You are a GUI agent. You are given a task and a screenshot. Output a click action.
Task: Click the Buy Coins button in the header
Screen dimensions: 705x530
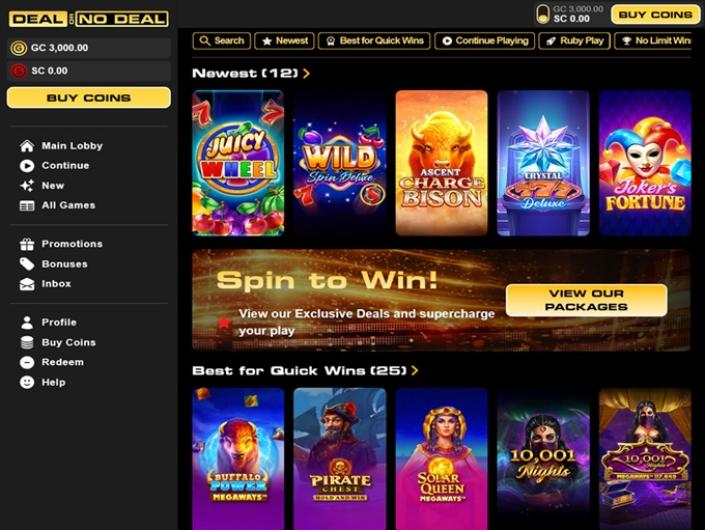656,14
